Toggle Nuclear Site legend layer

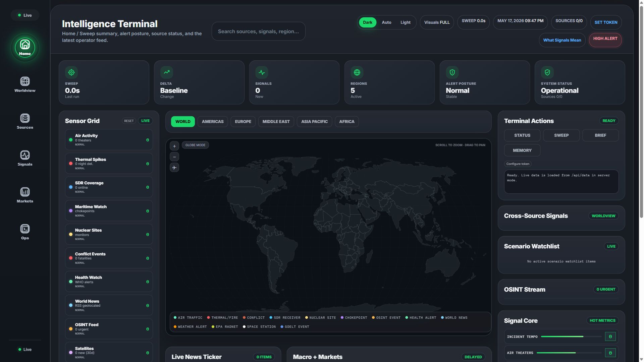tap(320, 318)
